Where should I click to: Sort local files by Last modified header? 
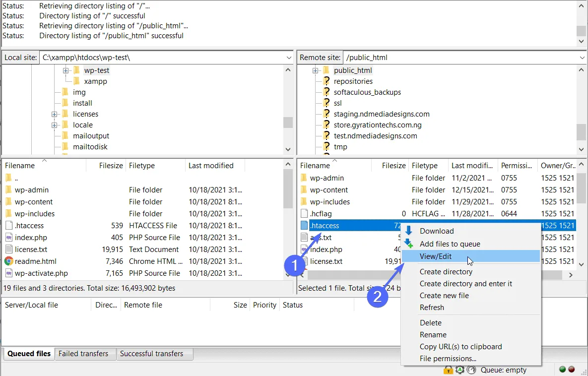215,166
